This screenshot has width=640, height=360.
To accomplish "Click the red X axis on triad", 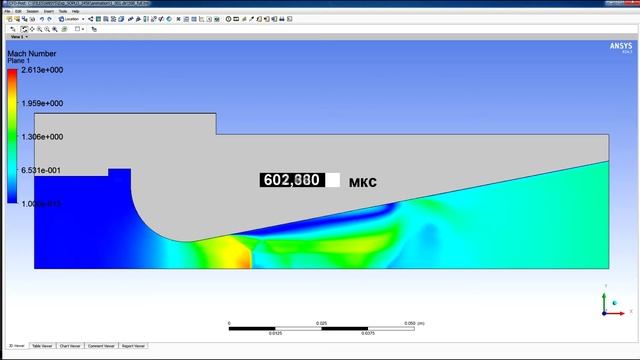I will 615,313.
